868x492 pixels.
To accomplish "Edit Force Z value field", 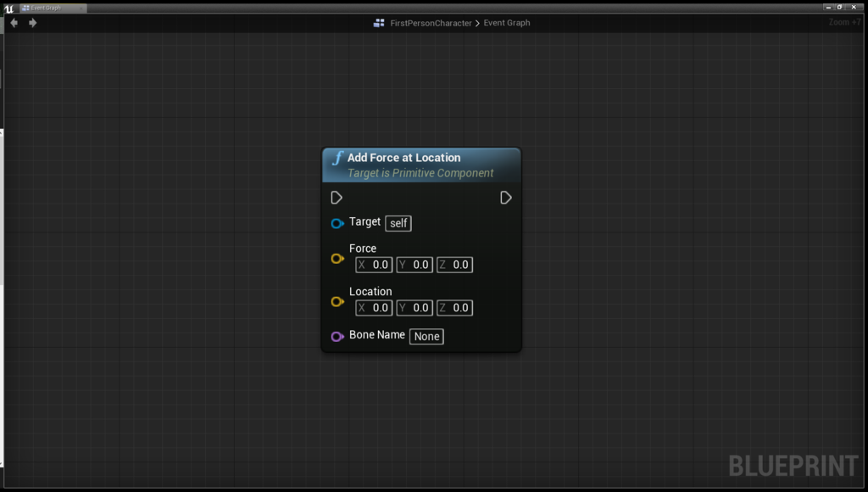I will [454, 265].
